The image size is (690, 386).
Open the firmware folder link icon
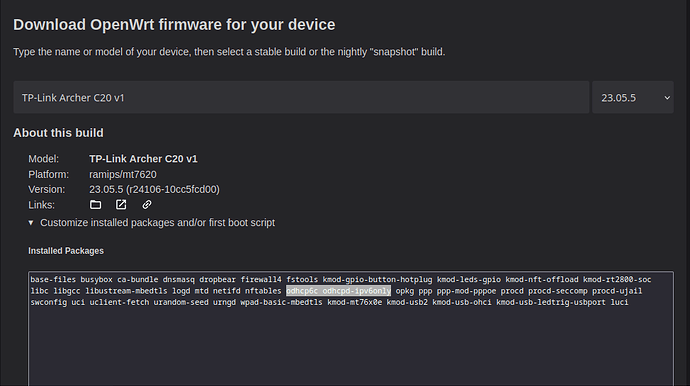95,205
